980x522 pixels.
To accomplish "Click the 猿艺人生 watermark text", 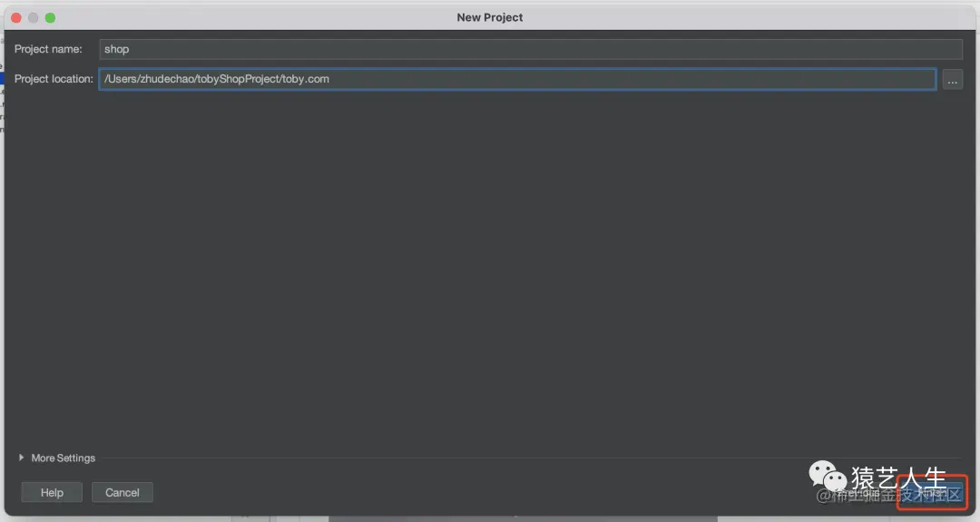I will [x=898, y=478].
